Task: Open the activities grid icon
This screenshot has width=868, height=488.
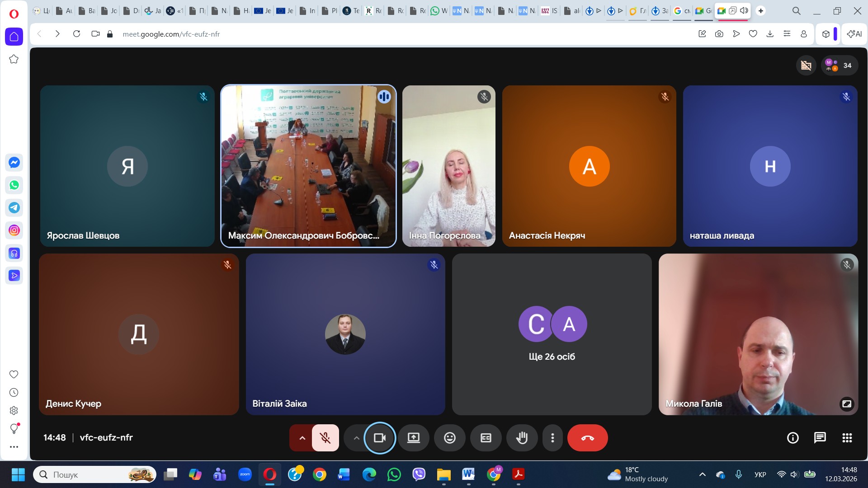Action: (x=847, y=438)
